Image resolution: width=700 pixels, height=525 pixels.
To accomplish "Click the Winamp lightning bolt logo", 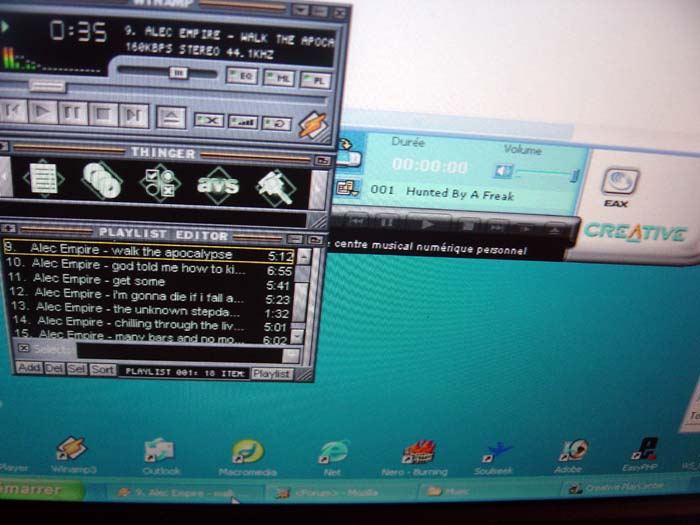I will coord(312,124).
